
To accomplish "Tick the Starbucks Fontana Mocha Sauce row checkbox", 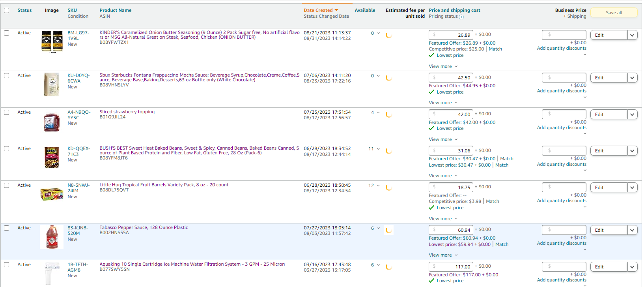I will click(7, 76).
